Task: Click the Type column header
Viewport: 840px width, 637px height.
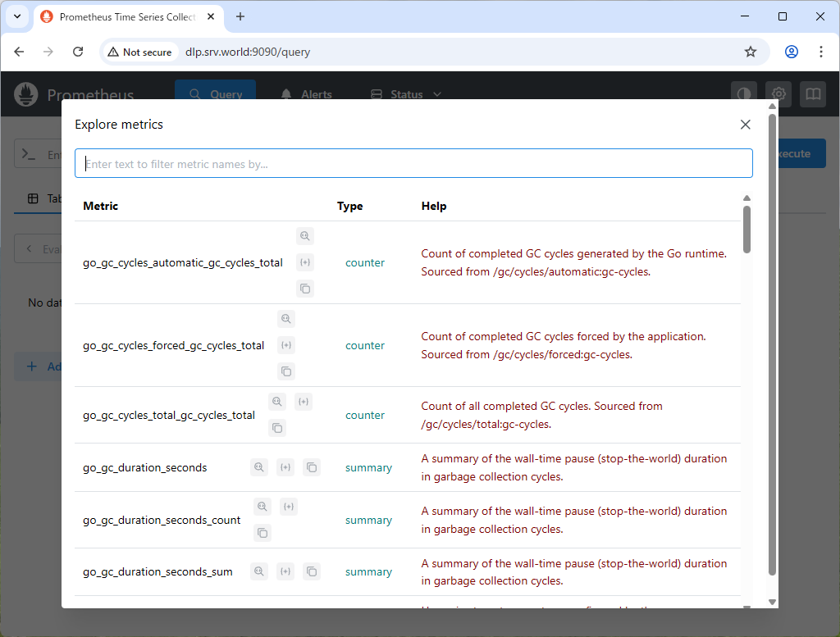Action: point(349,206)
